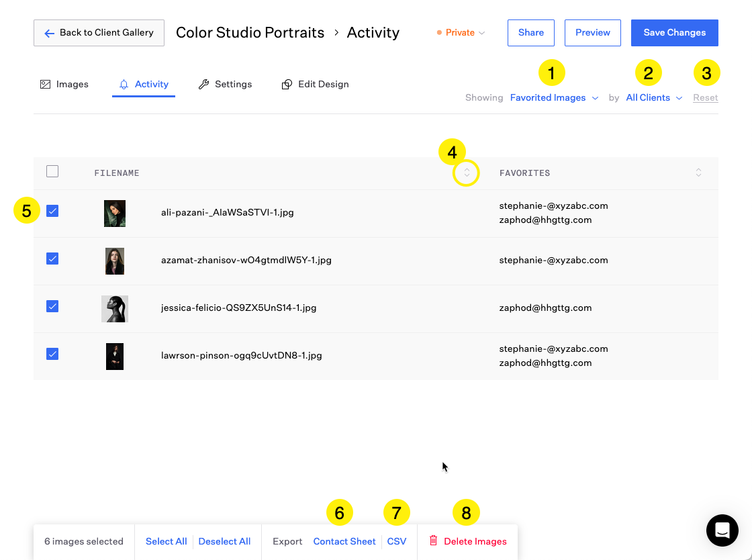
Task: Open the chat support bubble icon
Action: 722,530
